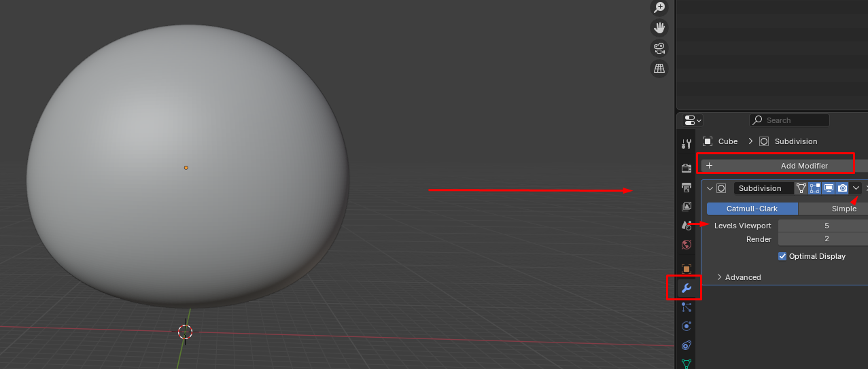This screenshot has height=369, width=868.
Task: Click the Subdivision breadcrumb label
Action: (x=796, y=141)
